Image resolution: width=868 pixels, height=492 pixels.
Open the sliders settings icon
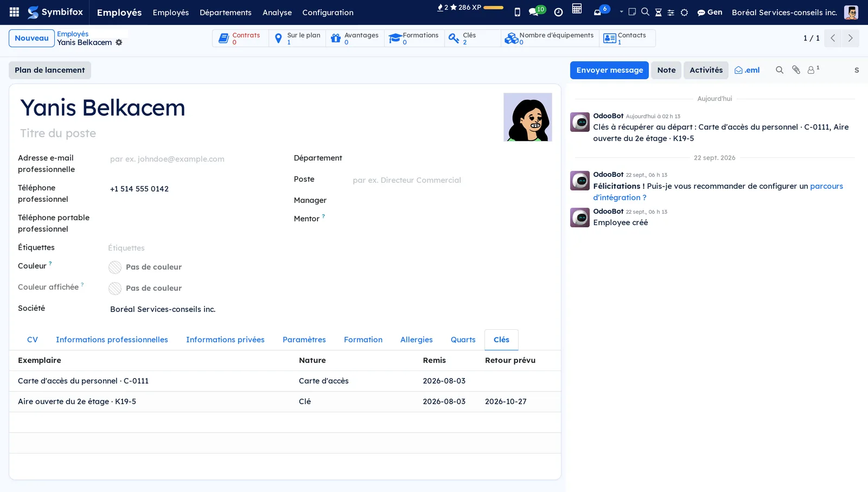(x=671, y=12)
